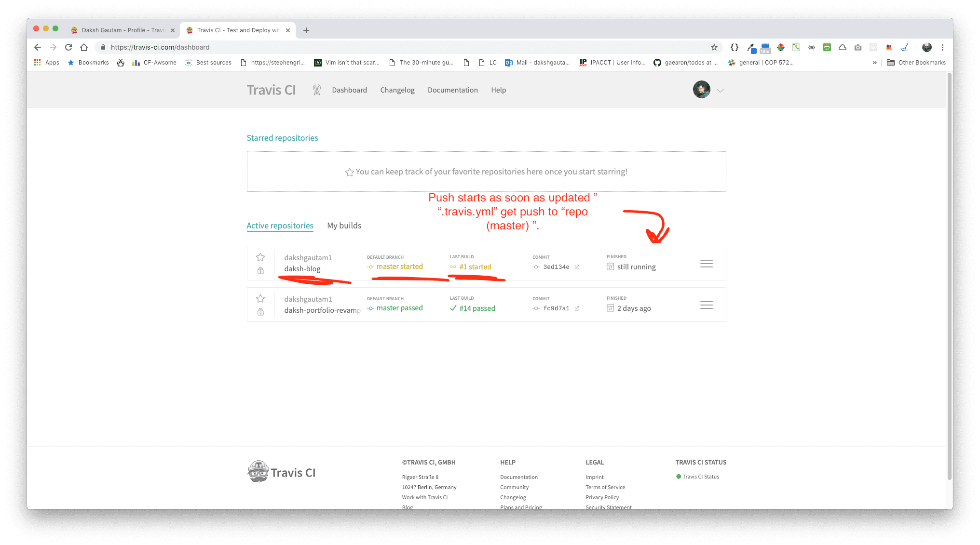The image size is (980, 545).
Task: Open build '#14 passed'
Action: click(477, 308)
